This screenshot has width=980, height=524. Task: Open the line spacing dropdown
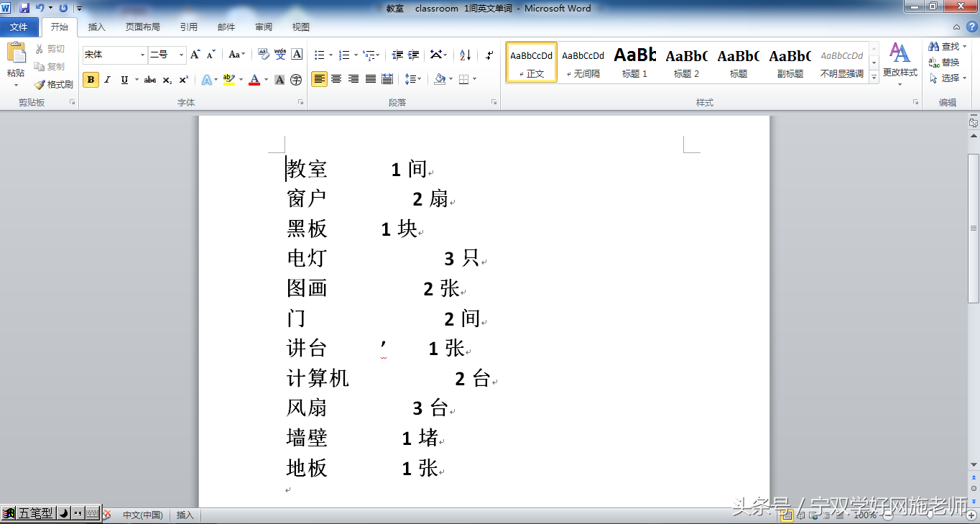(x=412, y=79)
